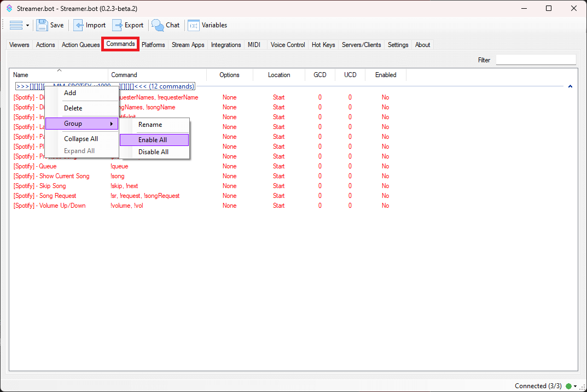587x392 pixels.
Task: Click the Chat button label
Action: click(x=172, y=25)
